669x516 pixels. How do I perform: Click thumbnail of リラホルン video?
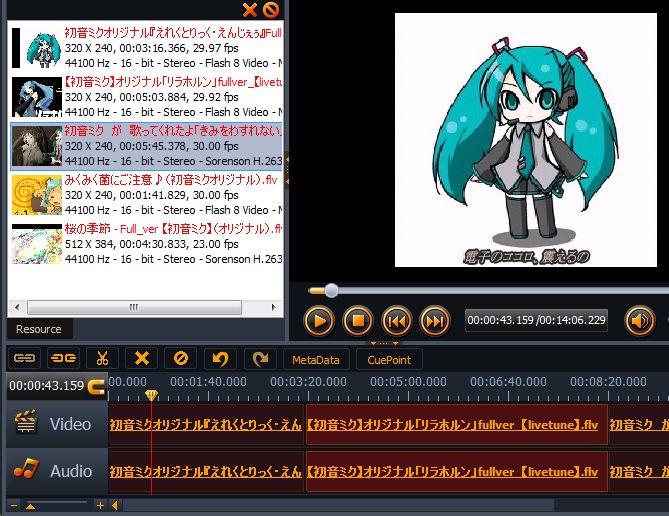(37, 97)
